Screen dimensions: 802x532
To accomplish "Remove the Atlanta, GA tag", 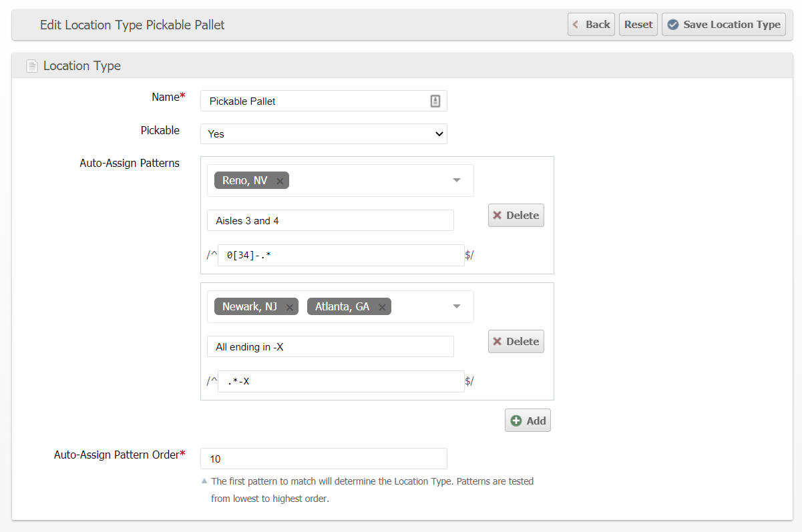I will 382,307.
